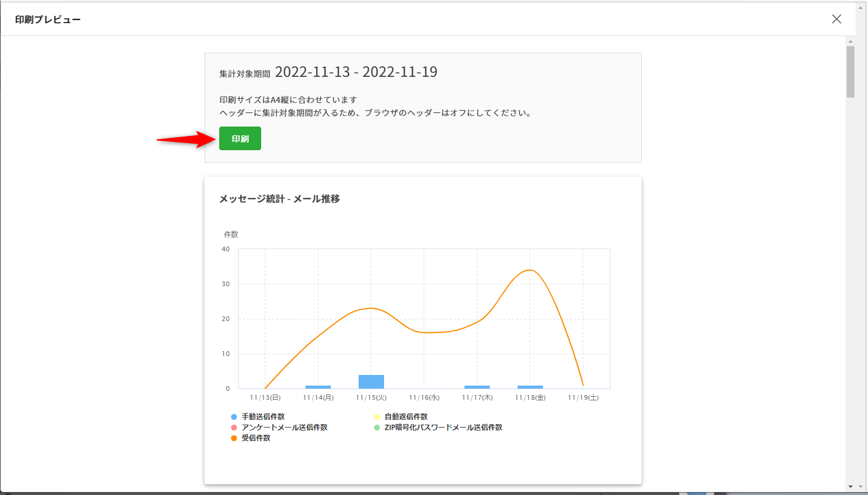Image resolution: width=868 pixels, height=495 pixels.
Task: Click the blue bar at 11/15(火)
Action: point(371,381)
